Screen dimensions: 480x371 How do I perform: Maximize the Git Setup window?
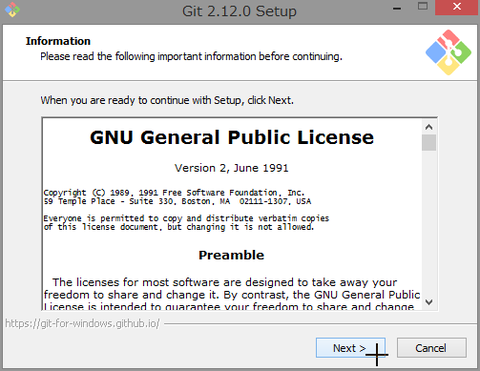tap(423, 7)
